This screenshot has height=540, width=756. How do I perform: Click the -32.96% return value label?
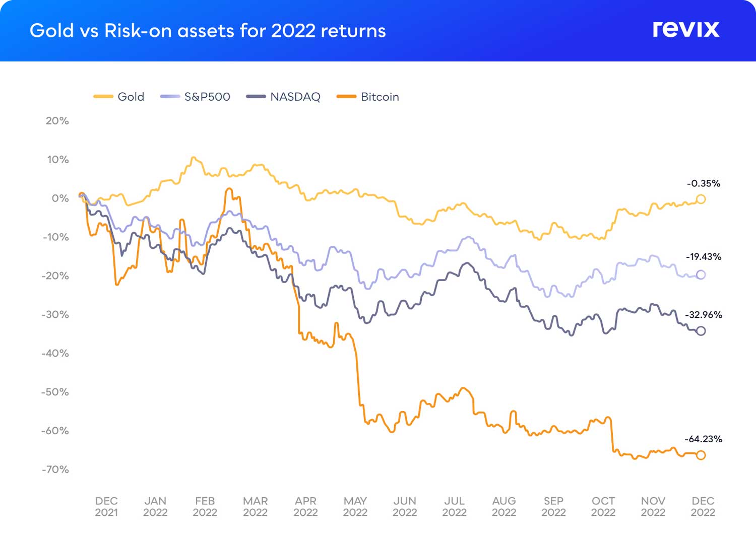click(704, 315)
